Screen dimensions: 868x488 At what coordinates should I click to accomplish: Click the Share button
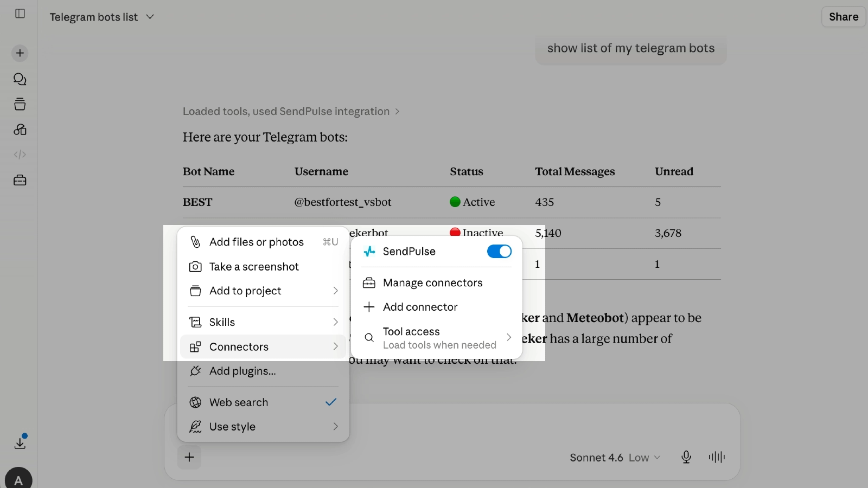click(x=844, y=17)
